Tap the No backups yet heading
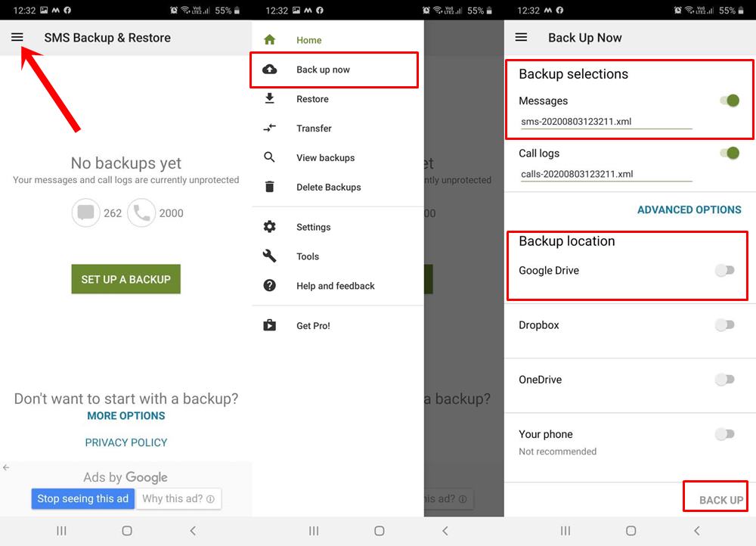The width and height of the screenshot is (756, 546). 125,163
